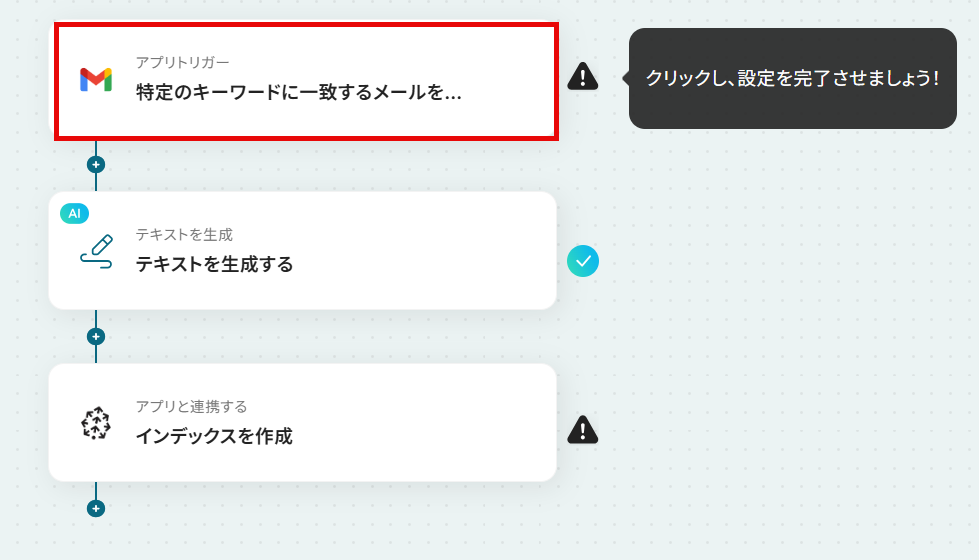
Task: Click the teal checkmark beside テキストを生成する
Action: tap(583, 261)
